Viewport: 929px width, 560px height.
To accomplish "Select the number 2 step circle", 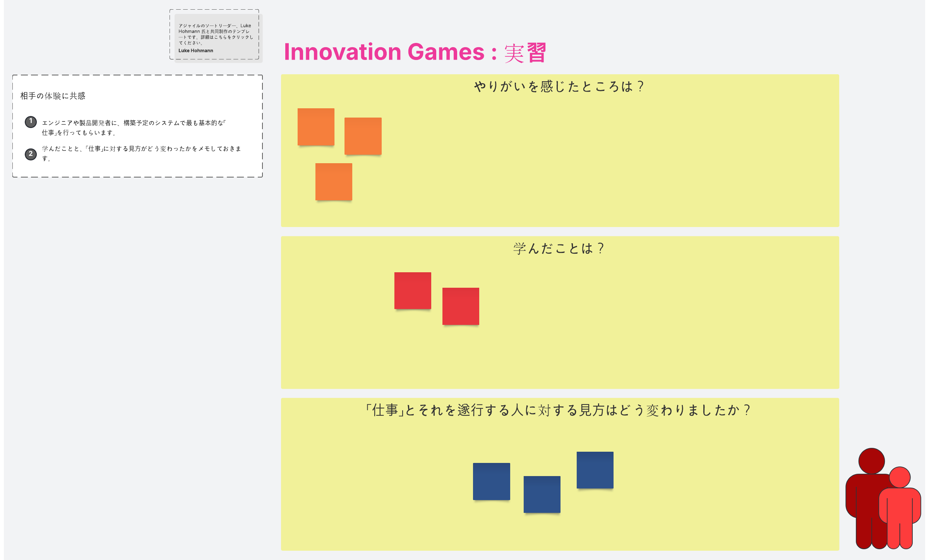I will pos(31,154).
